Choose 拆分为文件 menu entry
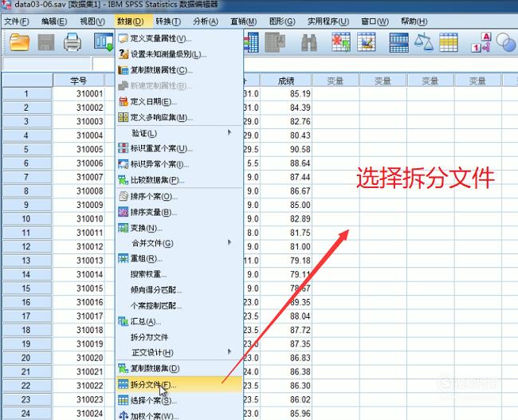This screenshot has height=420, width=518. 179,337
